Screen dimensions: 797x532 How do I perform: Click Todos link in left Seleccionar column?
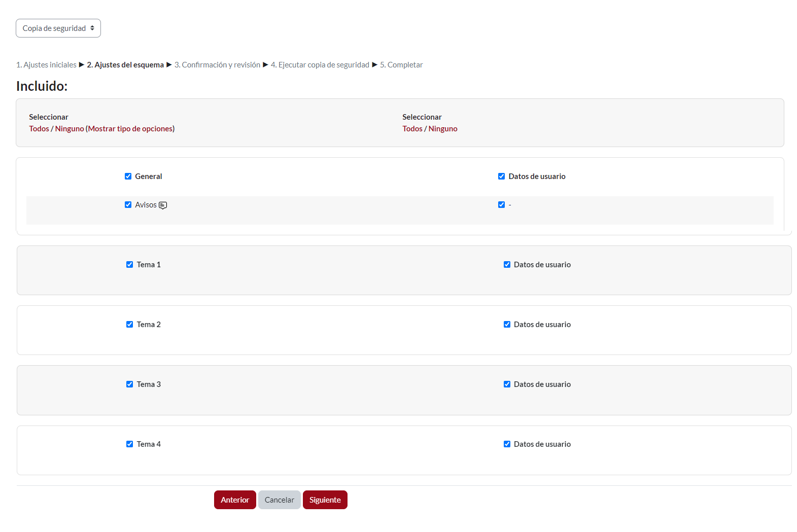coord(39,129)
